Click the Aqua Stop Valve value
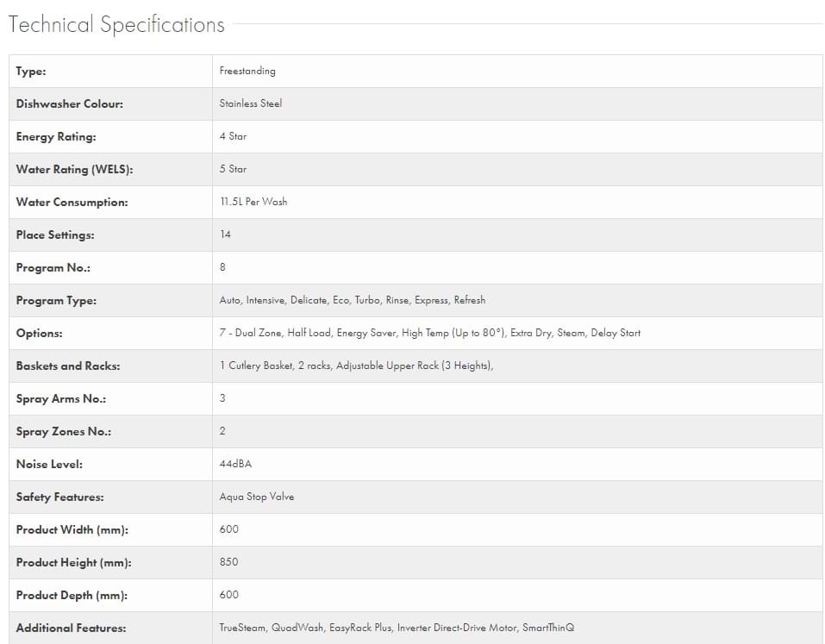 (257, 497)
